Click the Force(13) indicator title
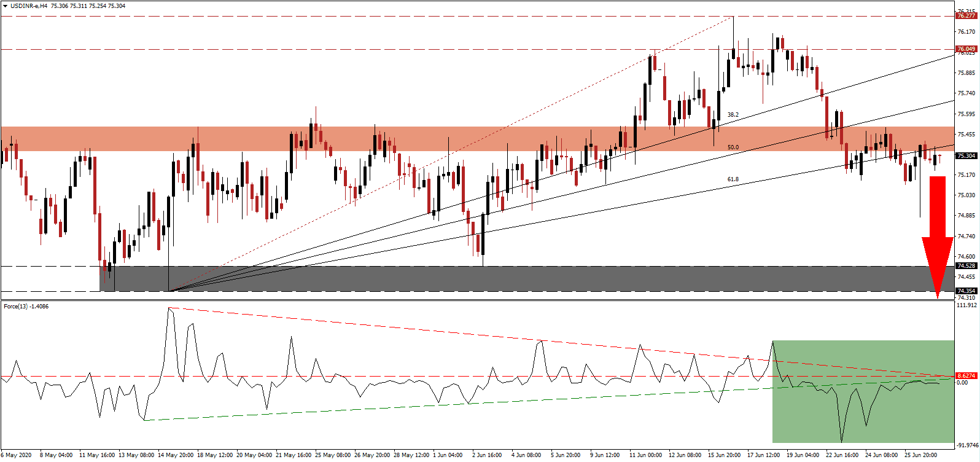 (x=26, y=306)
